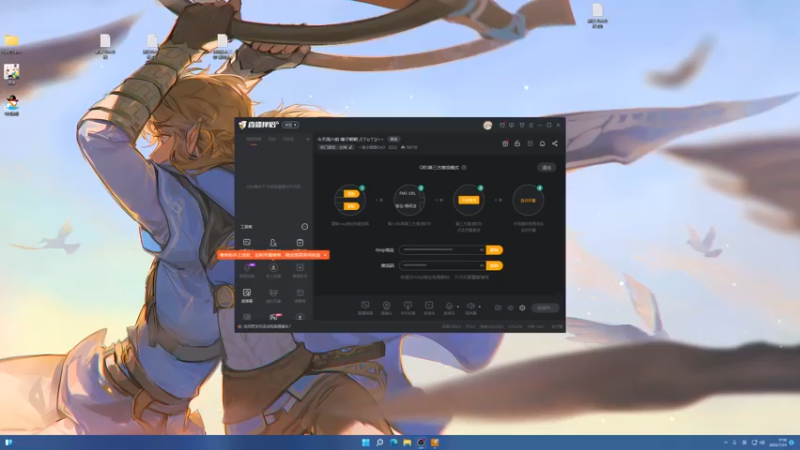Add the phone mirroring source in the bottom toolbar
This screenshot has width=800, height=450.
408,308
